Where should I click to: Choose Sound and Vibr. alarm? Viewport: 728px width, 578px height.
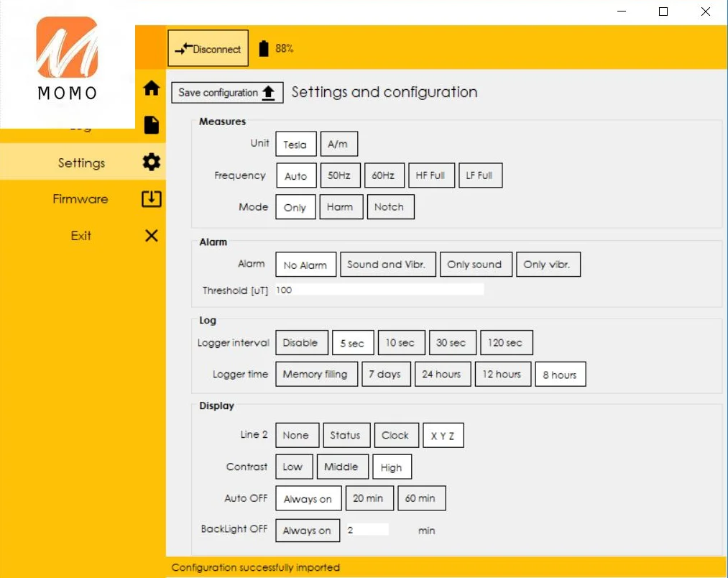[387, 265]
